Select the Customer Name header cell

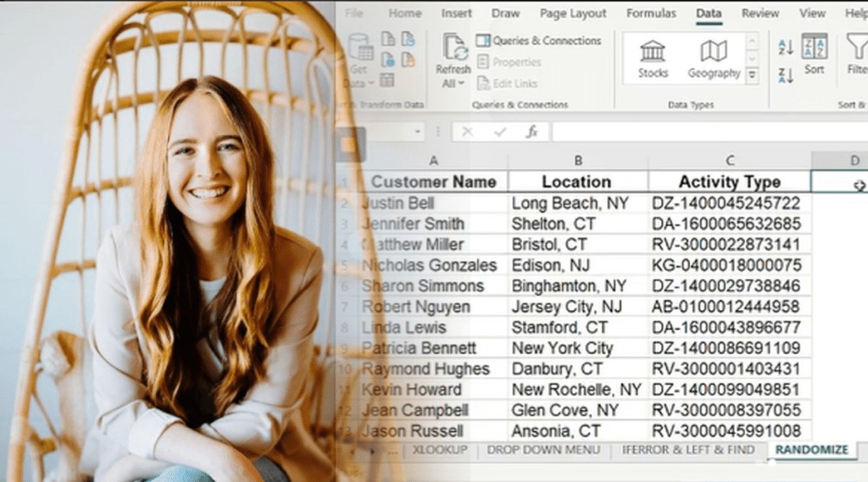tap(434, 181)
